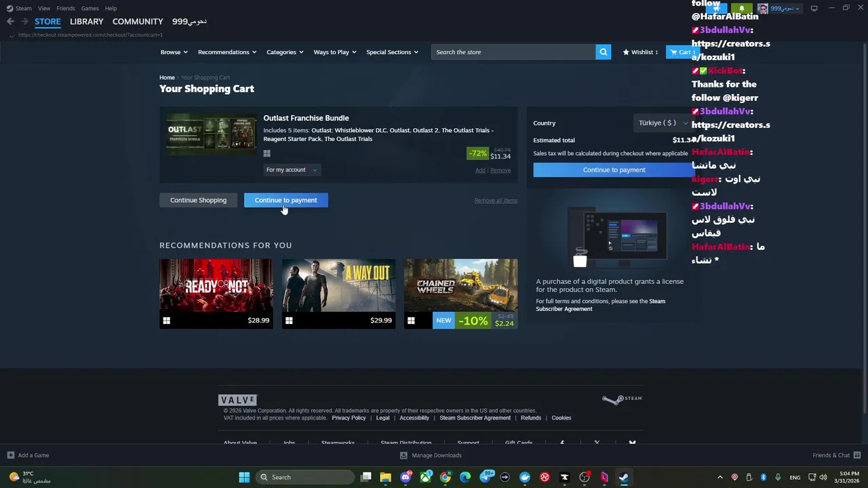Expand the Recommendations menu
This screenshot has width=868, height=488.
(x=227, y=52)
